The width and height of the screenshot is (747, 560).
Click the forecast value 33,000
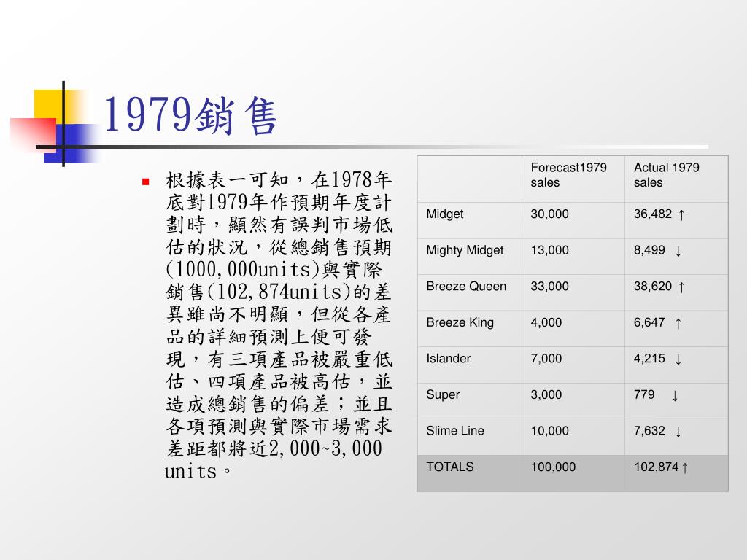tap(549, 286)
